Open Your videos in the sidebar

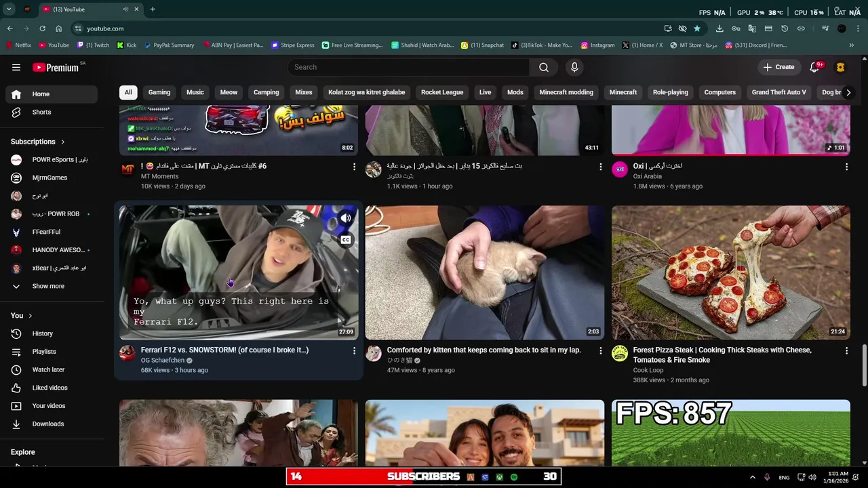(x=52, y=406)
